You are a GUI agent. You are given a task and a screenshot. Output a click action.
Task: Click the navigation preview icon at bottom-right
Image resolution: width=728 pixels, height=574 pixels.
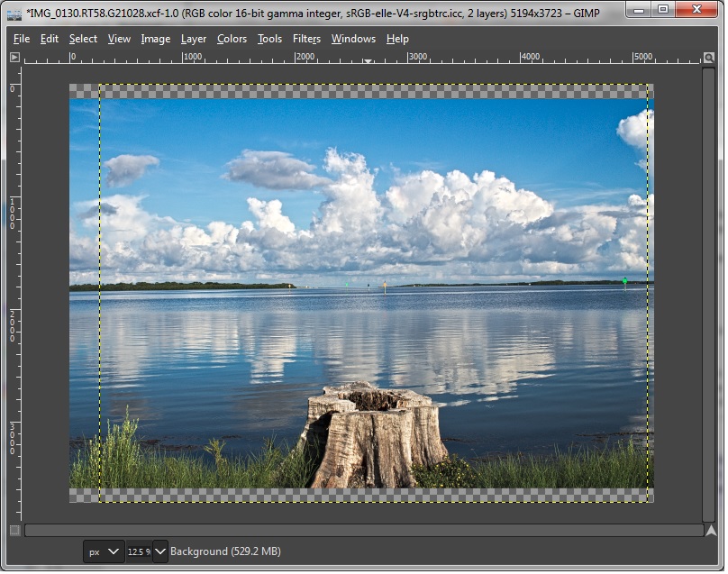(x=710, y=531)
